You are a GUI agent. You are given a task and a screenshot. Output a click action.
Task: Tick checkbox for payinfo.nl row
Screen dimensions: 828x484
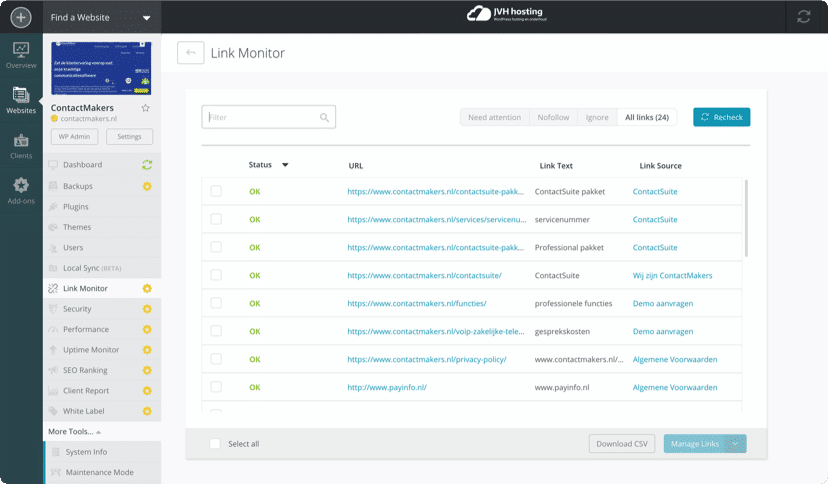pyautogui.click(x=216, y=387)
